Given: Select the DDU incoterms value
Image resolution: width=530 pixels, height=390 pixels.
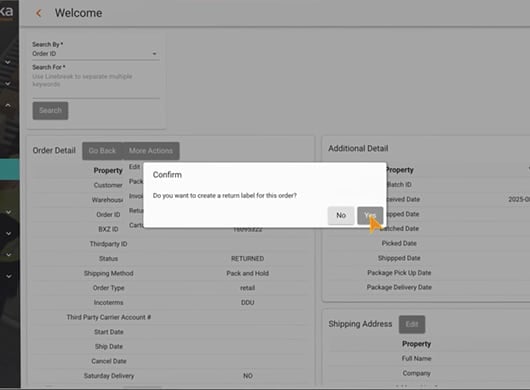Looking at the screenshot, I should tap(247, 303).
